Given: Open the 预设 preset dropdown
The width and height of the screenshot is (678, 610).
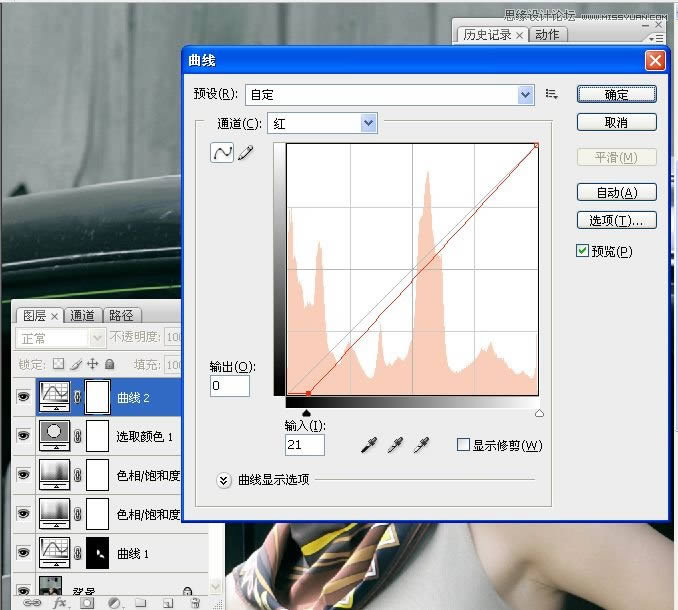Looking at the screenshot, I should click(x=526, y=95).
